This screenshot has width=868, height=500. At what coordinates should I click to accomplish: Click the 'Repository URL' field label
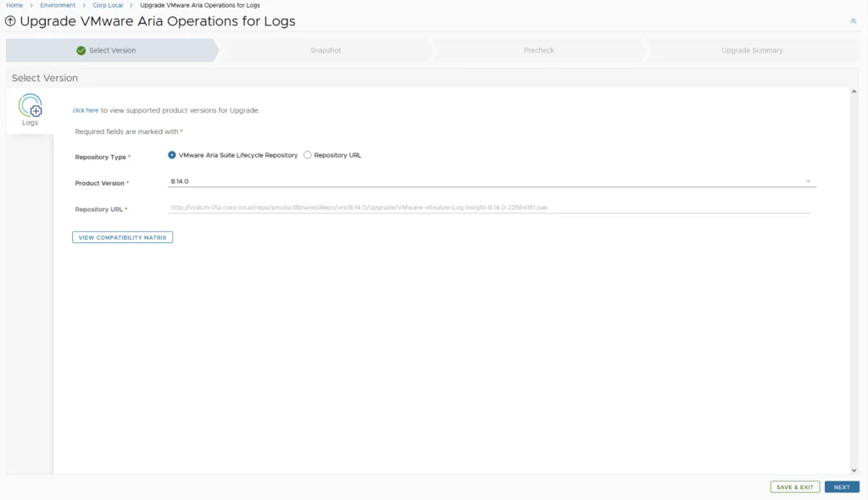[99, 209]
